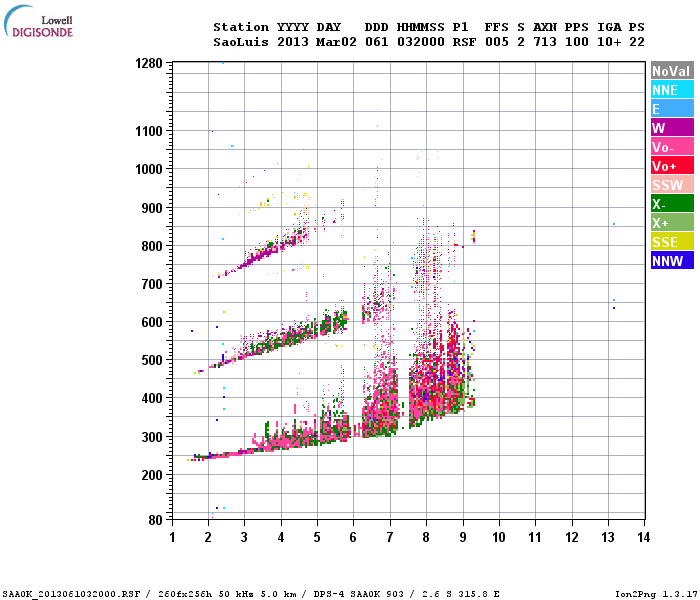Click the Station header label

pos(241,27)
